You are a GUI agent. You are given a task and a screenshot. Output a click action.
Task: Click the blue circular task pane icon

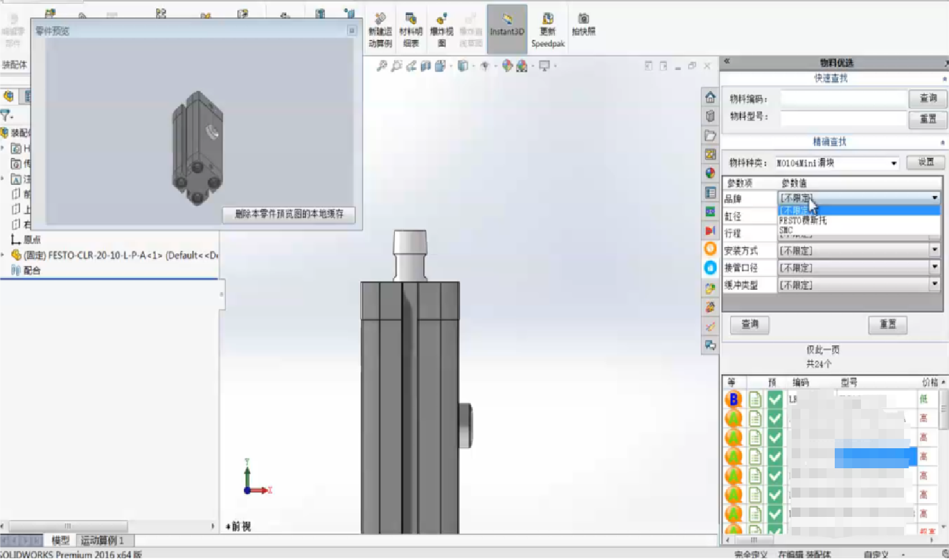(x=711, y=268)
